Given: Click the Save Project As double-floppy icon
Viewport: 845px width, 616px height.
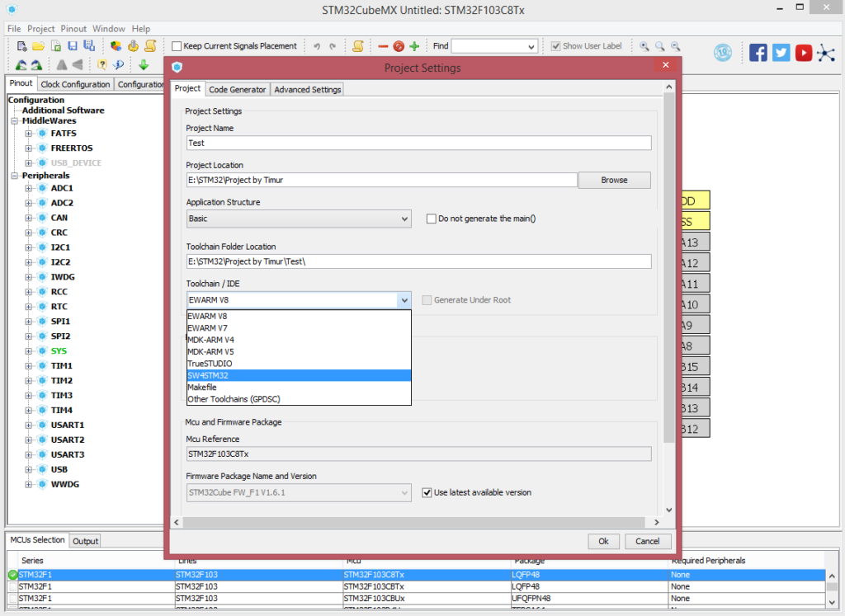Looking at the screenshot, I should (x=89, y=46).
